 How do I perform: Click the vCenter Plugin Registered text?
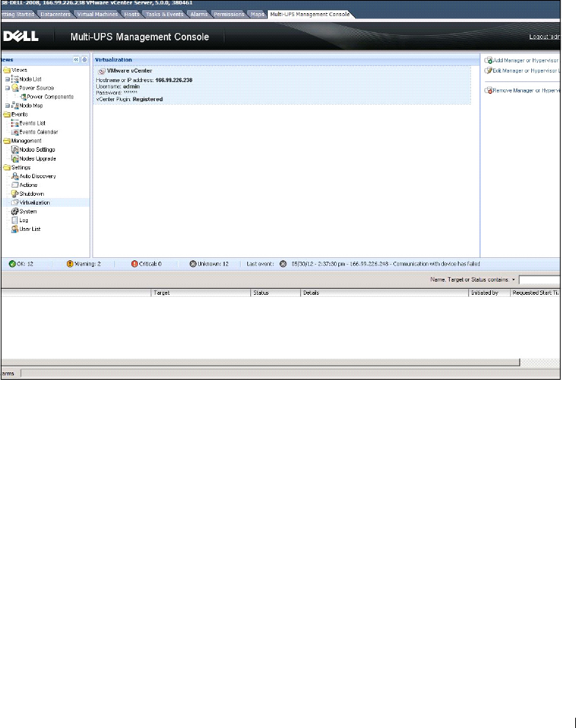(130, 100)
